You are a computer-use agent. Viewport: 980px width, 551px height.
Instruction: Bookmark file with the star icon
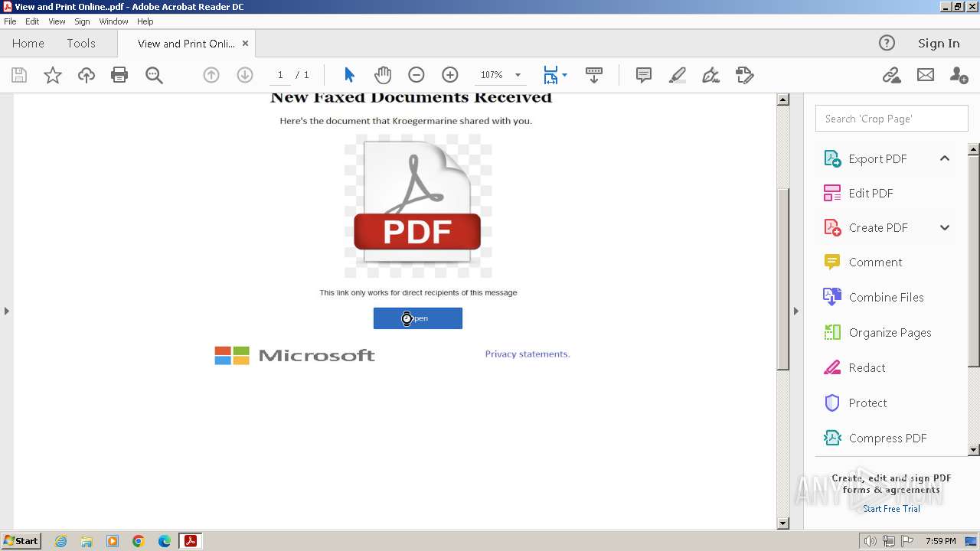click(53, 75)
